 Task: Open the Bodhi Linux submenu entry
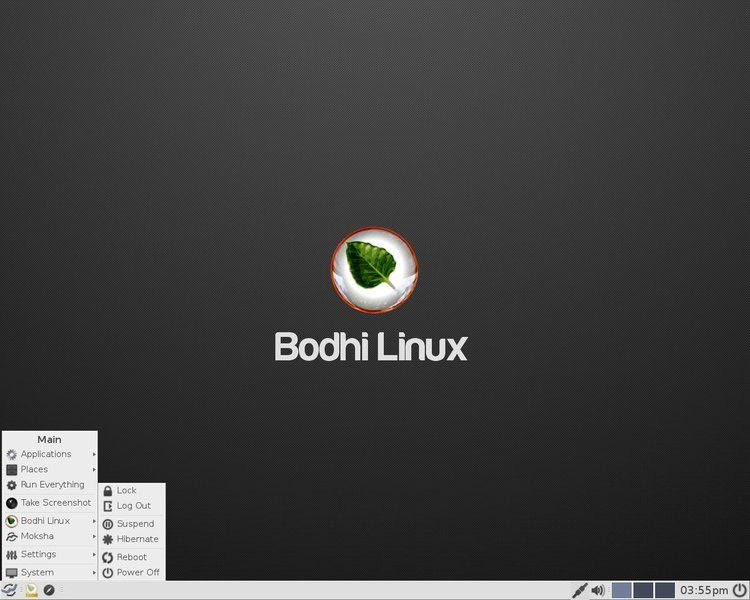50,521
